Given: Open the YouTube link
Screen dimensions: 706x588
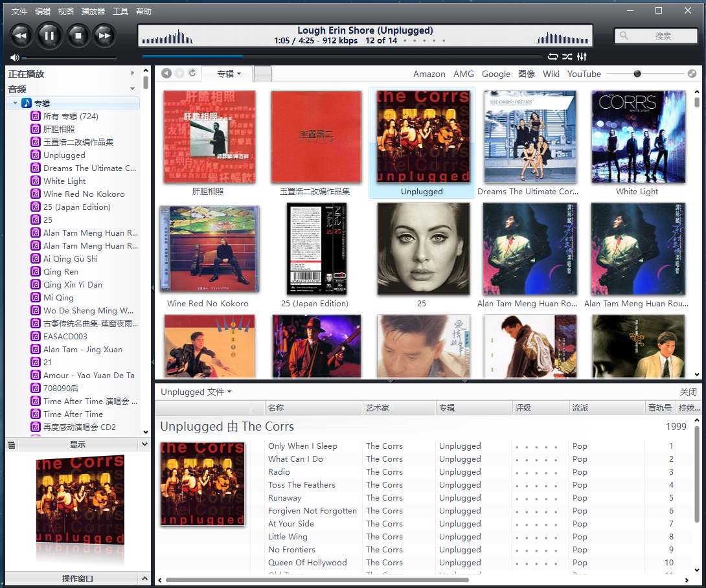Looking at the screenshot, I should coord(584,74).
